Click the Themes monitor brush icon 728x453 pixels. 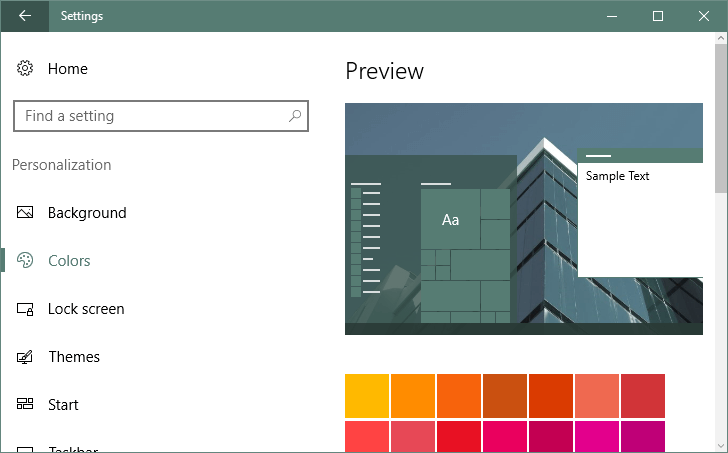pos(25,356)
